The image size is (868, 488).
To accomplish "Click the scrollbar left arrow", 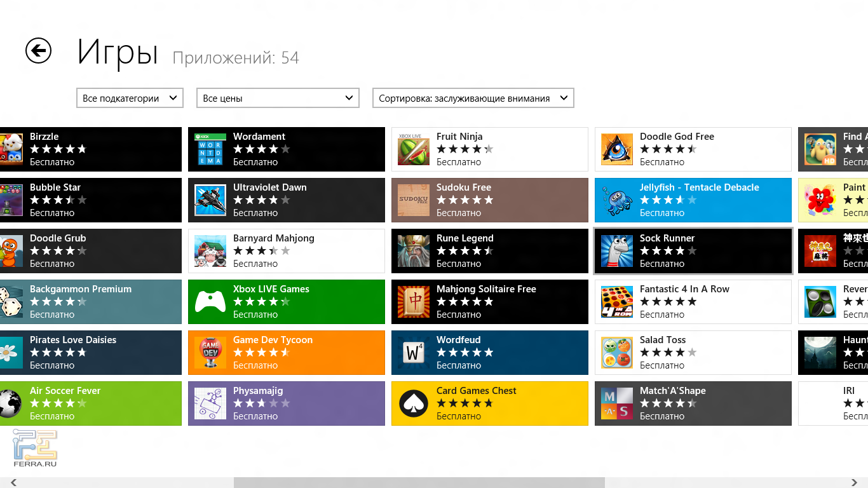I will coord(13,482).
